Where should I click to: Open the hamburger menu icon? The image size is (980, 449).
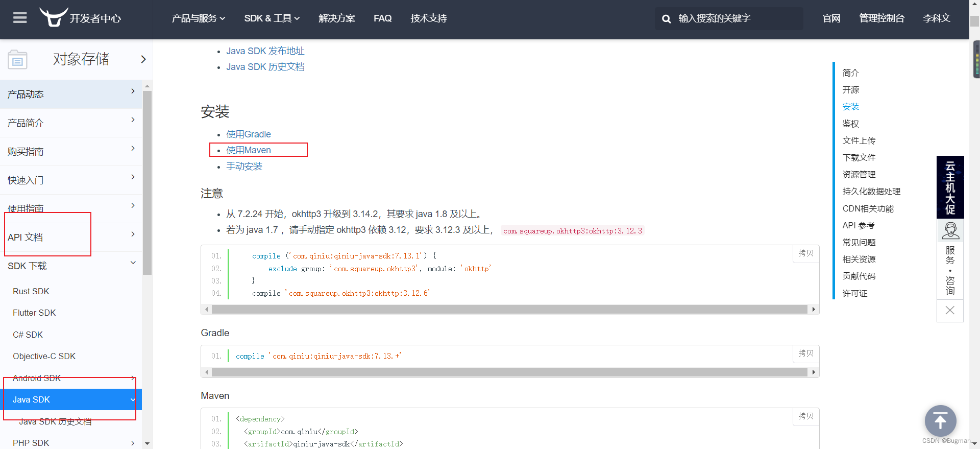[x=20, y=18]
